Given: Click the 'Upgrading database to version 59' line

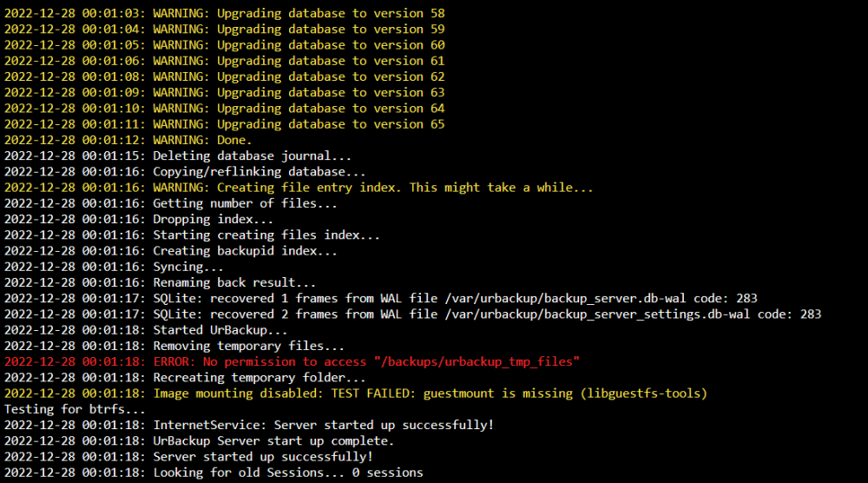Looking at the screenshot, I should coord(225,29).
